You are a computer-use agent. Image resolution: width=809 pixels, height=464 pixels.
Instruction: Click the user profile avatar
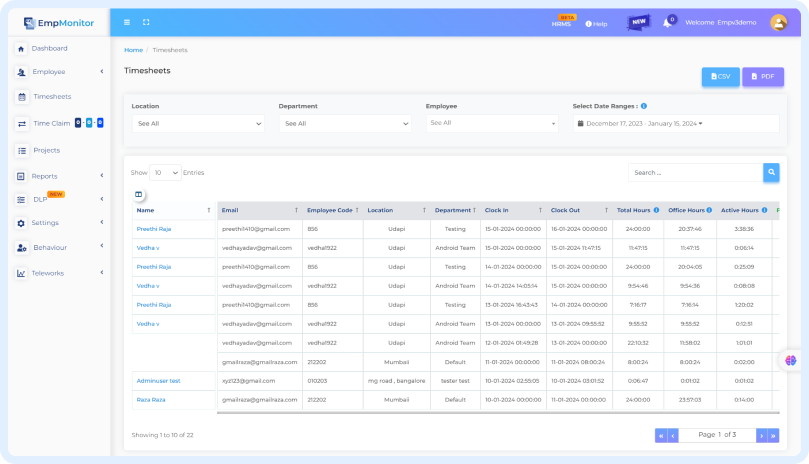[778, 22]
